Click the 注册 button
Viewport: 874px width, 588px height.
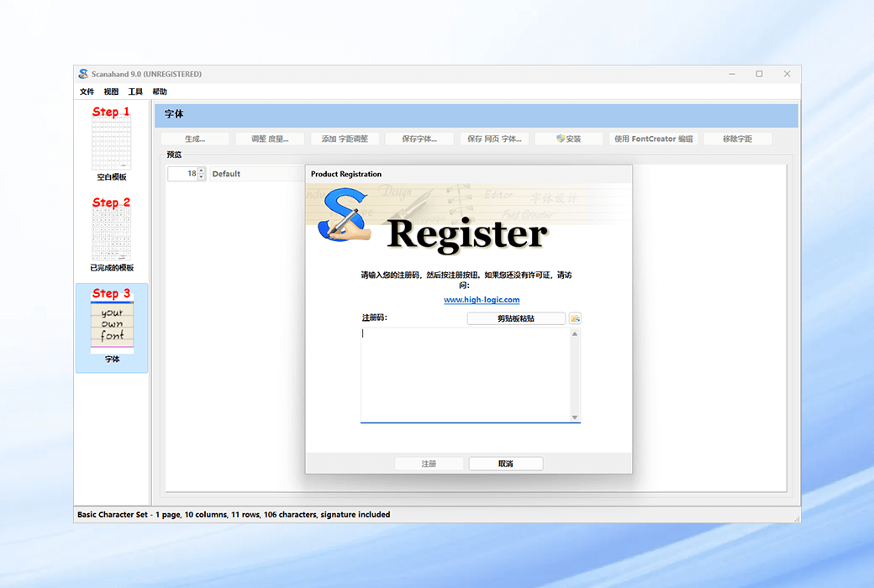(429, 464)
